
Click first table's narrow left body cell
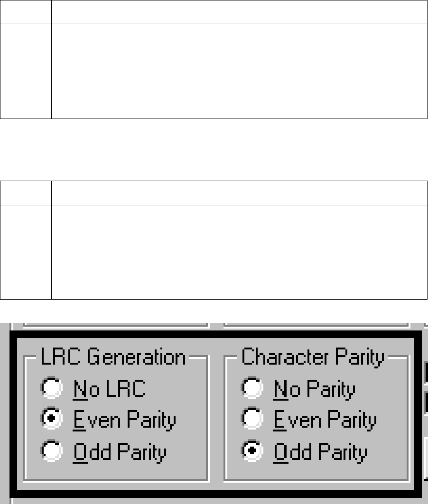coord(26,71)
